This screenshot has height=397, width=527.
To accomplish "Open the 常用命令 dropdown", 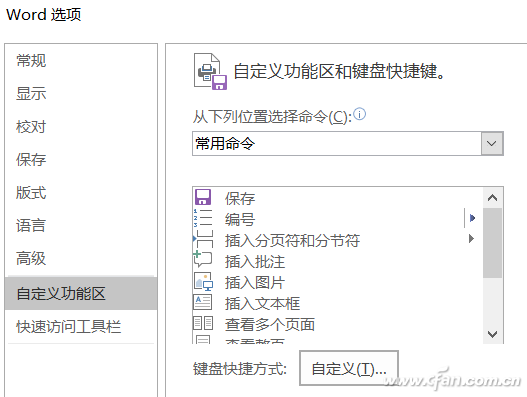I will tap(492, 144).
